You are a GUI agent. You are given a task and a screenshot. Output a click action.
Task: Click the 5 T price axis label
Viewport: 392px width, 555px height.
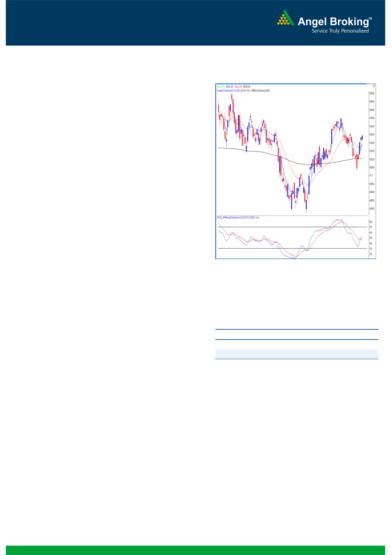click(x=371, y=176)
